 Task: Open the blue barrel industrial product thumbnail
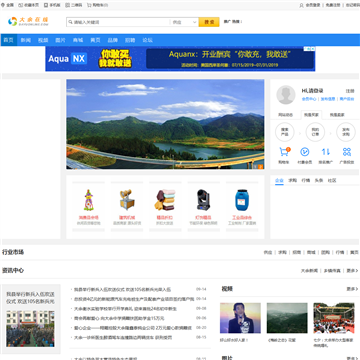(242, 200)
